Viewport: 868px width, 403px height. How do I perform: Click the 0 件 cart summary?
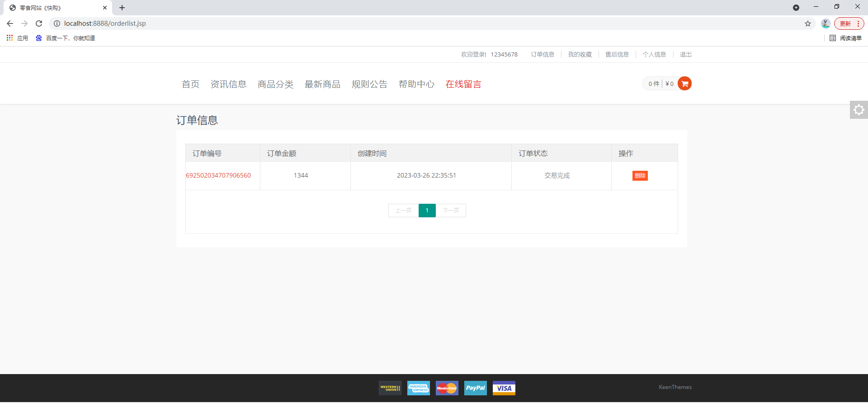654,84
